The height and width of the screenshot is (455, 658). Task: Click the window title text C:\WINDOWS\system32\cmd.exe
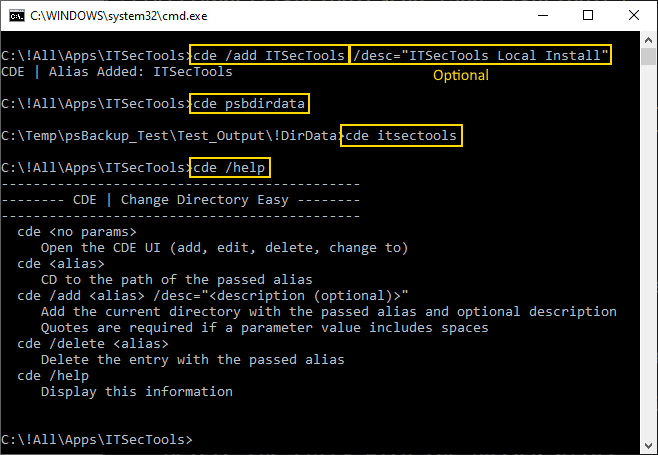coord(119,15)
